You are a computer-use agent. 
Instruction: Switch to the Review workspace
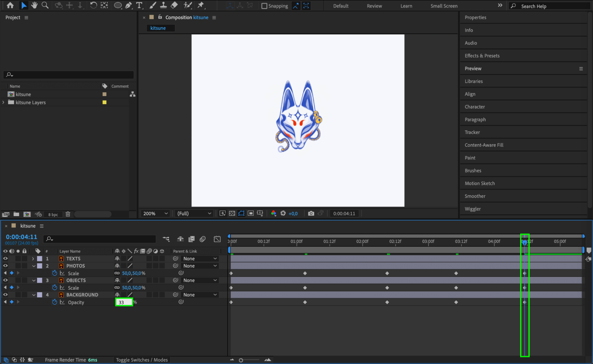click(374, 6)
